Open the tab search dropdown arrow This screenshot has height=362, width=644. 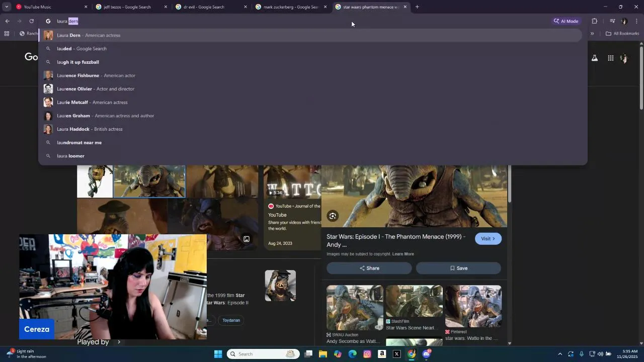click(7, 7)
